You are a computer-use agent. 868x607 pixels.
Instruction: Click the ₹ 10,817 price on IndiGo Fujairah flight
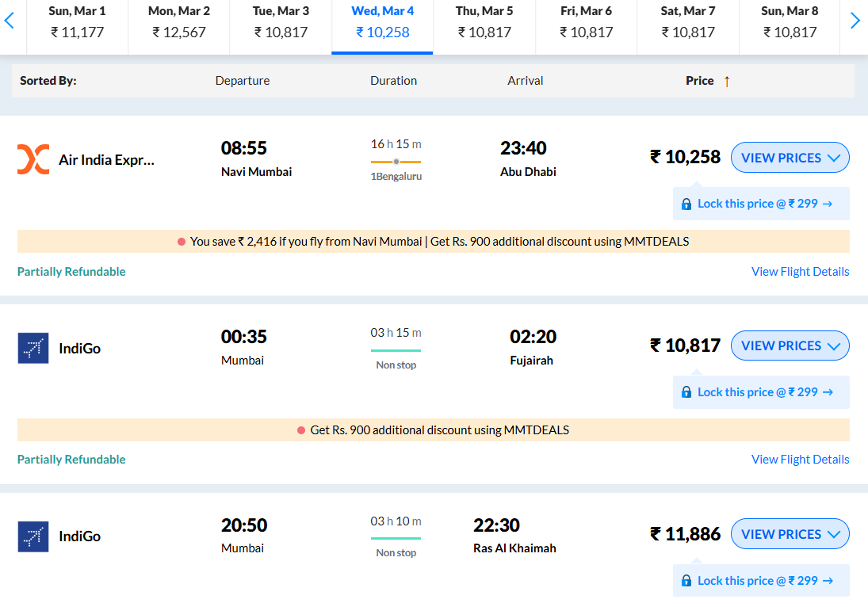tap(686, 345)
